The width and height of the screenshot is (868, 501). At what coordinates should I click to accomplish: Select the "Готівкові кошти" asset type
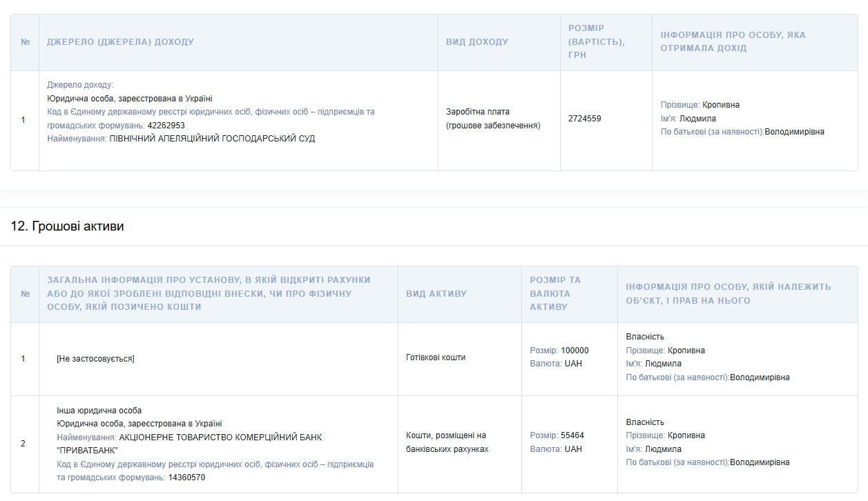pos(435,357)
